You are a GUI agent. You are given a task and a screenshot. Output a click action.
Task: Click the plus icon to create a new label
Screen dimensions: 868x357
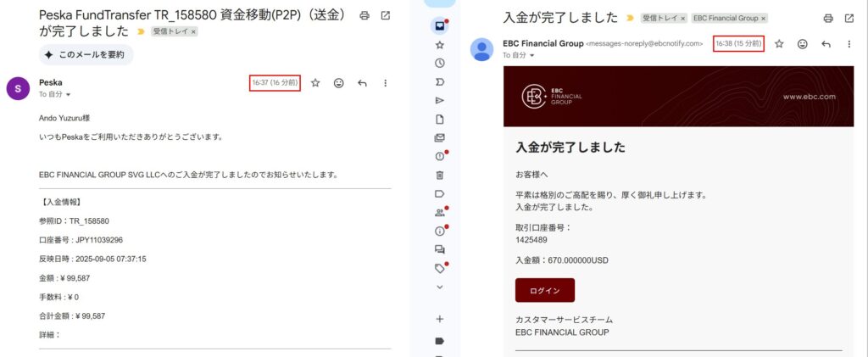[440, 319]
